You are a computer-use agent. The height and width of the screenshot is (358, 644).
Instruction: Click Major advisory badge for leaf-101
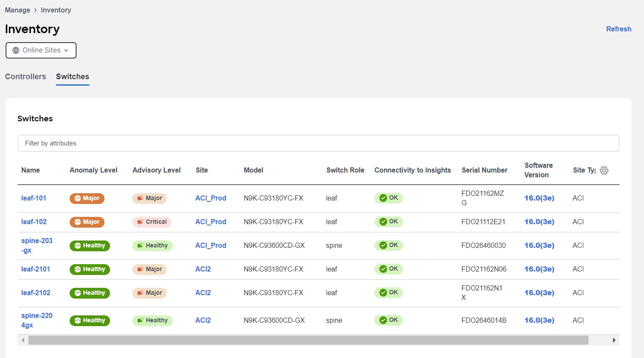(x=150, y=198)
